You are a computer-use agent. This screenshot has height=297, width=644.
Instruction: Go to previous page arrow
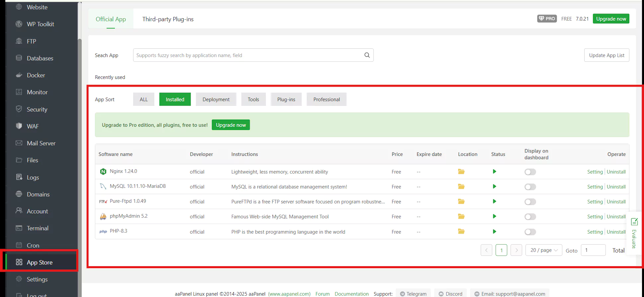486,250
